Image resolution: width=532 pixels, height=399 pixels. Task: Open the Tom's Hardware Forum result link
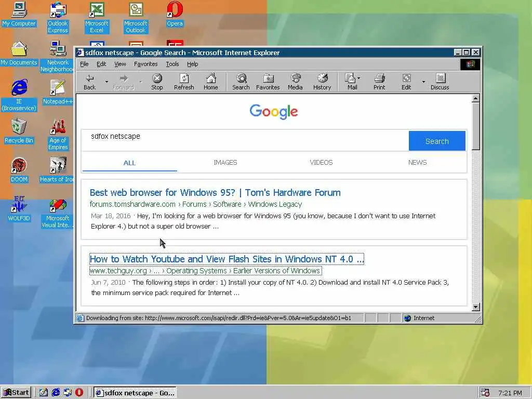[215, 193]
